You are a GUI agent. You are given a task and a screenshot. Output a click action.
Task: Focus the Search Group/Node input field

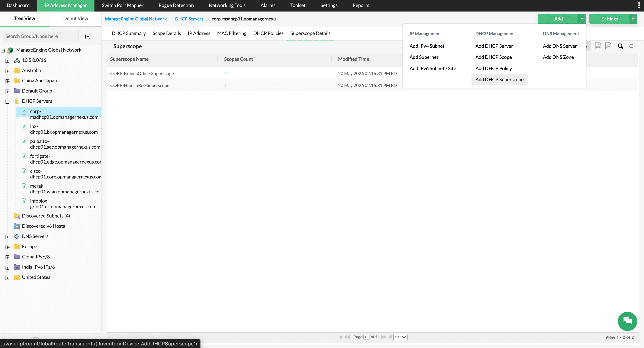(41, 36)
